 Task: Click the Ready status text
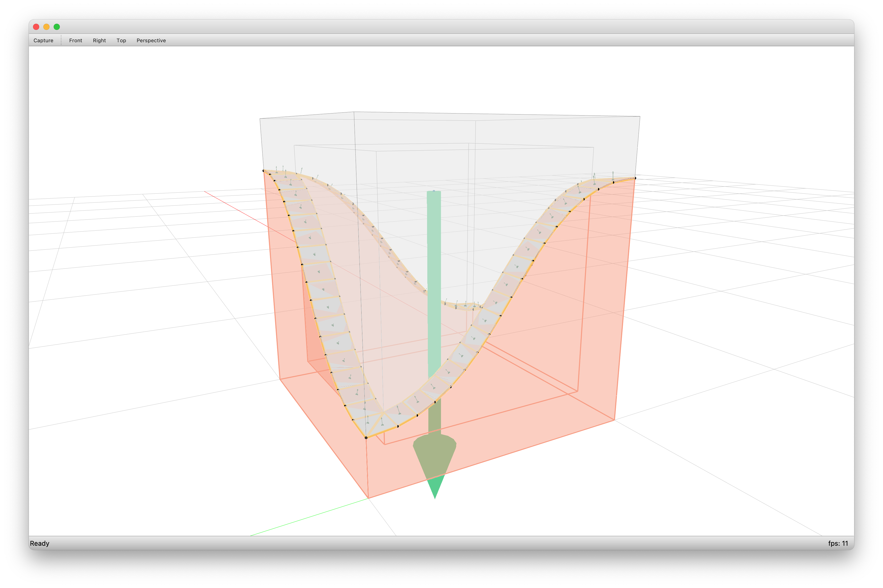pyautogui.click(x=40, y=543)
